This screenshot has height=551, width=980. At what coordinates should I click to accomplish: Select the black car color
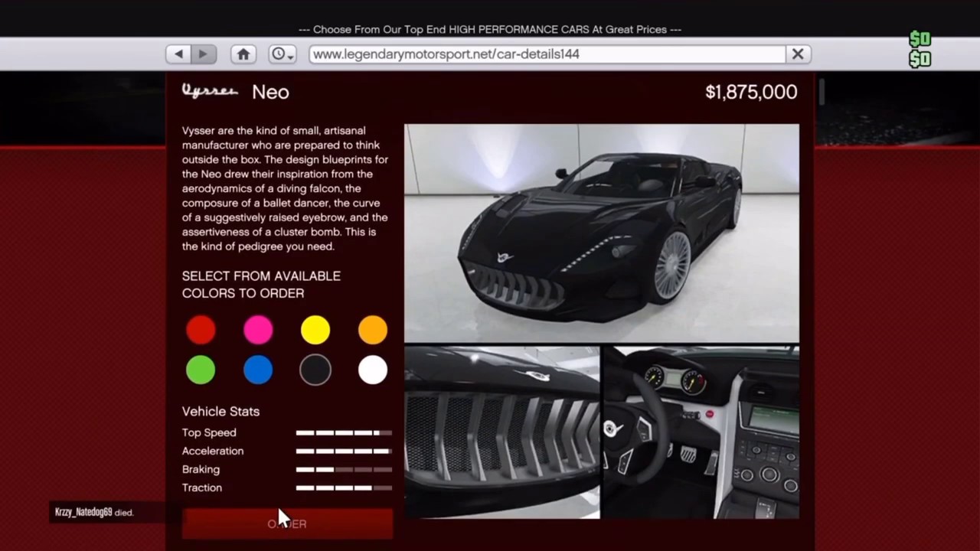[315, 370]
